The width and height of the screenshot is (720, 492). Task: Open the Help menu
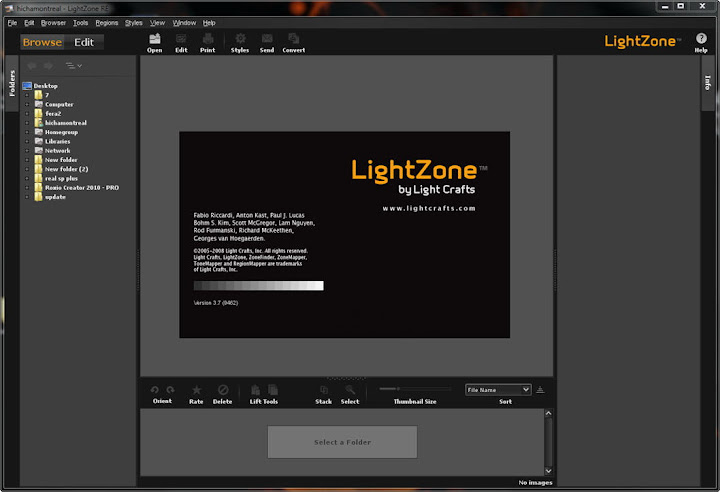pos(209,23)
